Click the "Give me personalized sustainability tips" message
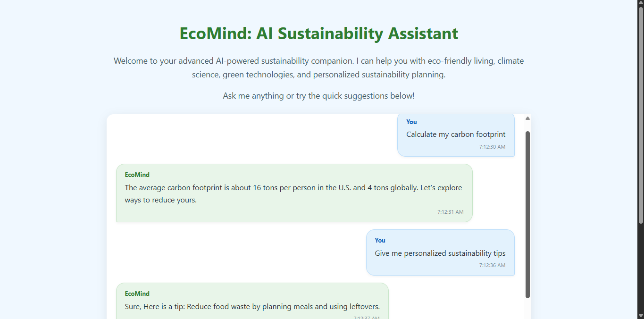 tap(440, 253)
